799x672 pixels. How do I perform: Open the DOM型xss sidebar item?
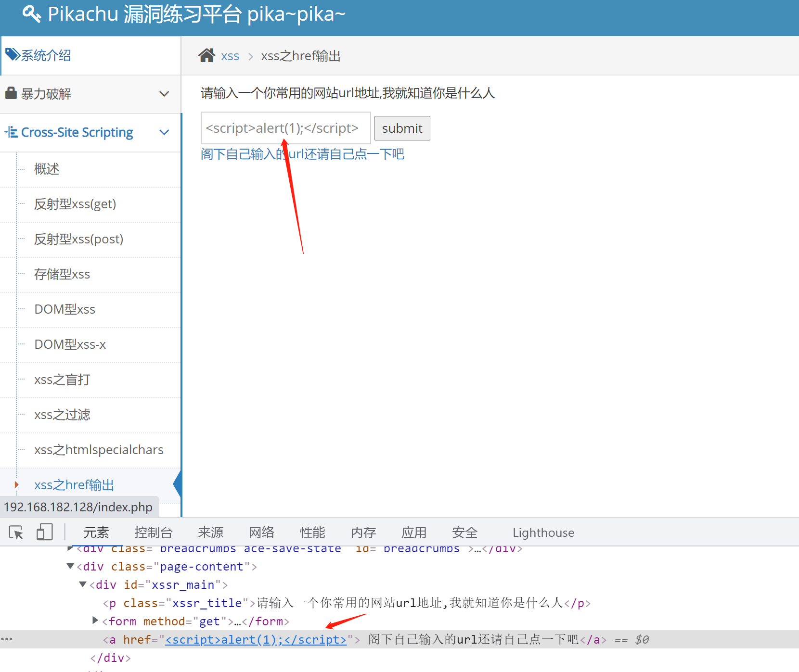click(x=65, y=309)
